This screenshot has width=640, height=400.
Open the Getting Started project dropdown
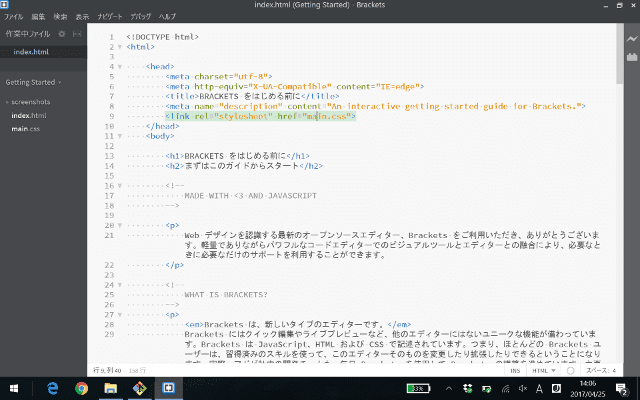pyautogui.click(x=33, y=82)
